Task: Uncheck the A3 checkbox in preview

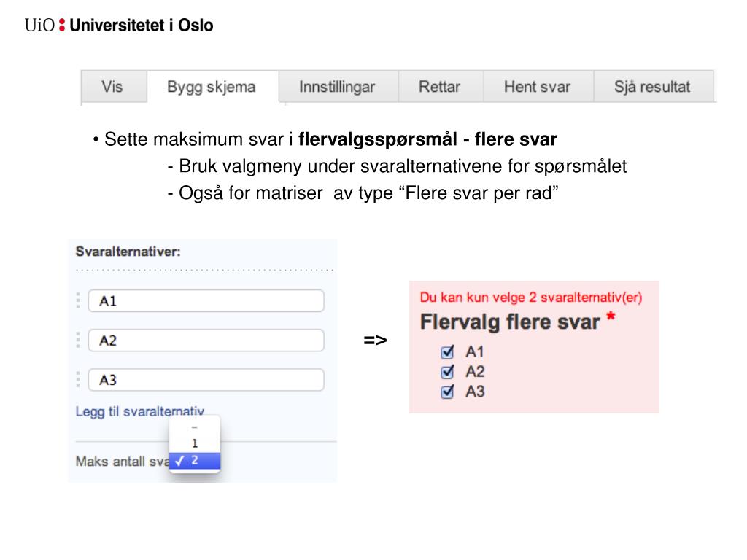Action: pos(447,392)
